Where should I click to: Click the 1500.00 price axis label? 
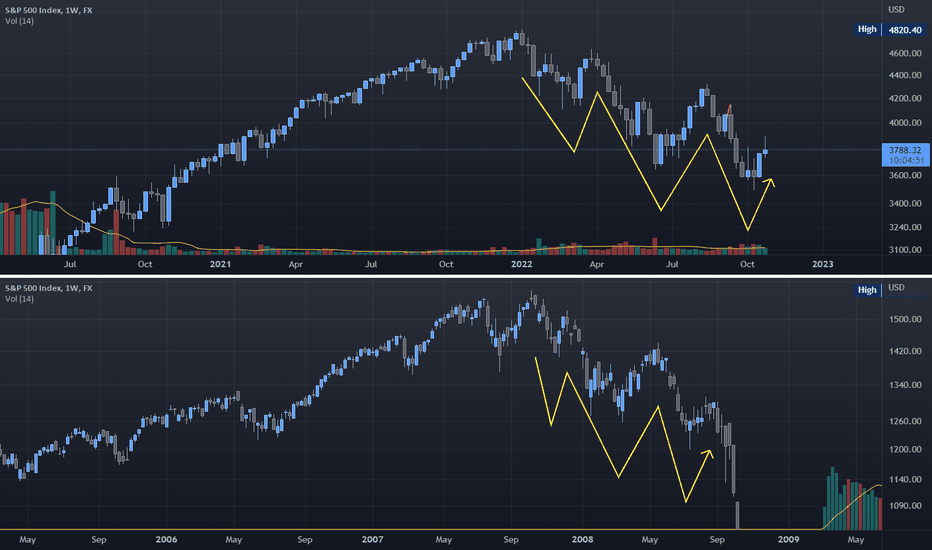point(905,319)
